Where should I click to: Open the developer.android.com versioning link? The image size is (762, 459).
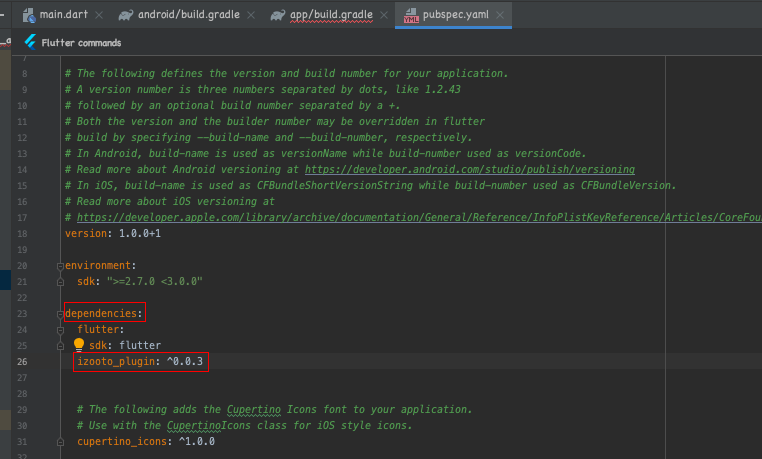point(469,169)
